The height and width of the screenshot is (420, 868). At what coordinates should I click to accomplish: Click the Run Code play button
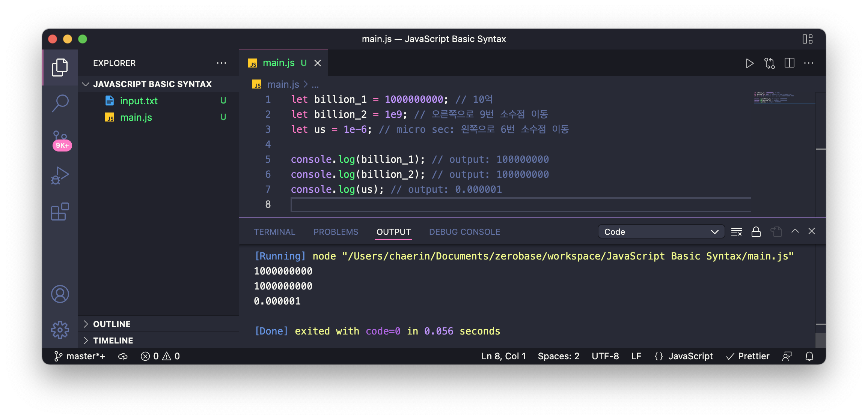(749, 63)
